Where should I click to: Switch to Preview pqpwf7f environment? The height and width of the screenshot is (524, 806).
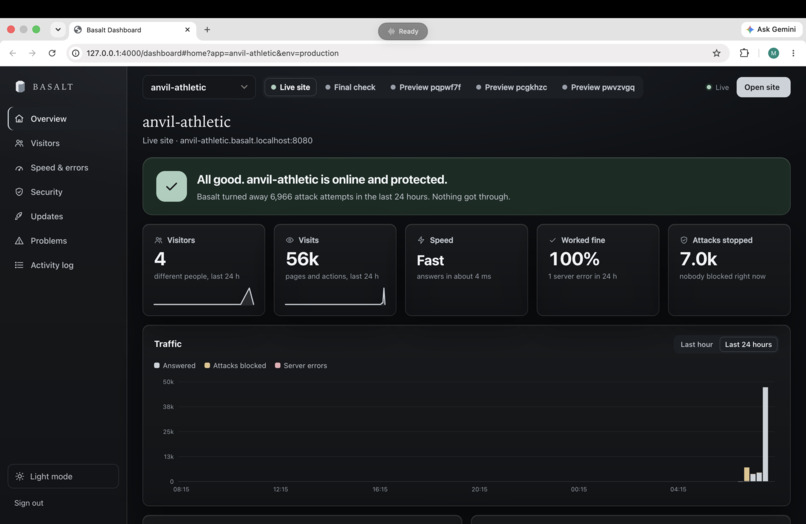[x=426, y=87]
